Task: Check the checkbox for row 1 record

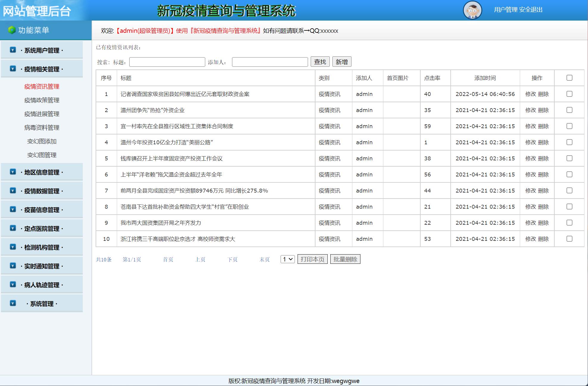Action: pyautogui.click(x=569, y=94)
